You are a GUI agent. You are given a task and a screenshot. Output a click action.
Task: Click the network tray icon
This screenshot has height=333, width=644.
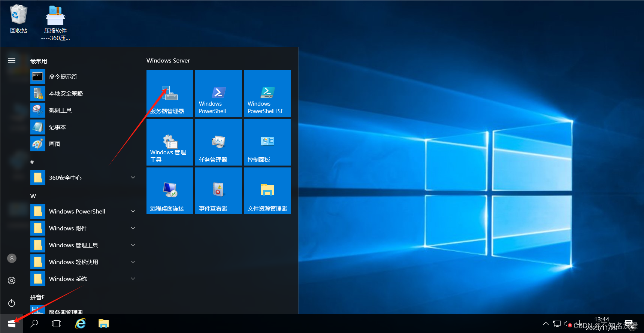(x=557, y=324)
